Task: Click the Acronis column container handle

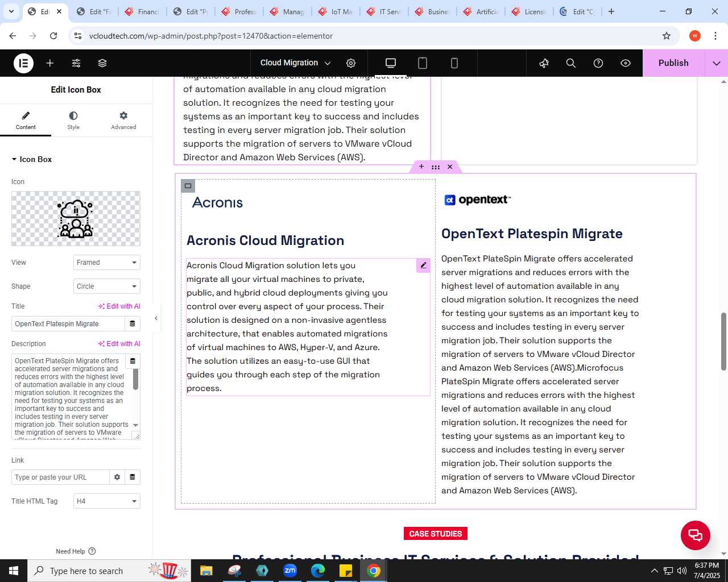Action: click(x=188, y=186)
